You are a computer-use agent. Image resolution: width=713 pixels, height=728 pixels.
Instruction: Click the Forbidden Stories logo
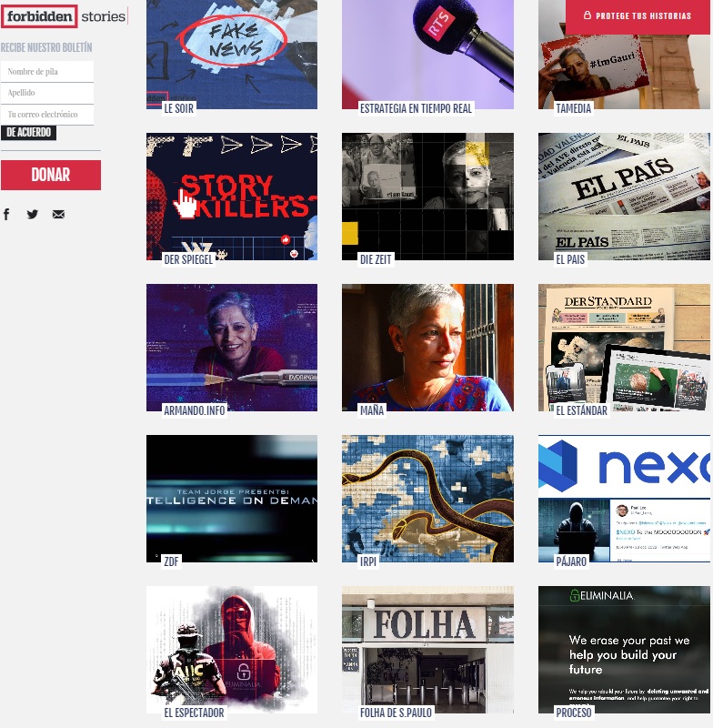(x=64, y=16)
